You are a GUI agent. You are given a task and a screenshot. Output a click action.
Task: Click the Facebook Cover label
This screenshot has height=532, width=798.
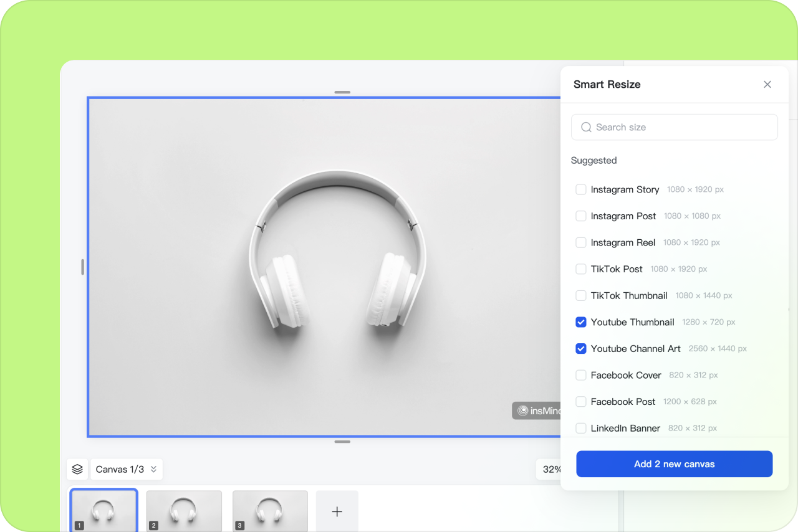(x=626, y=375)
